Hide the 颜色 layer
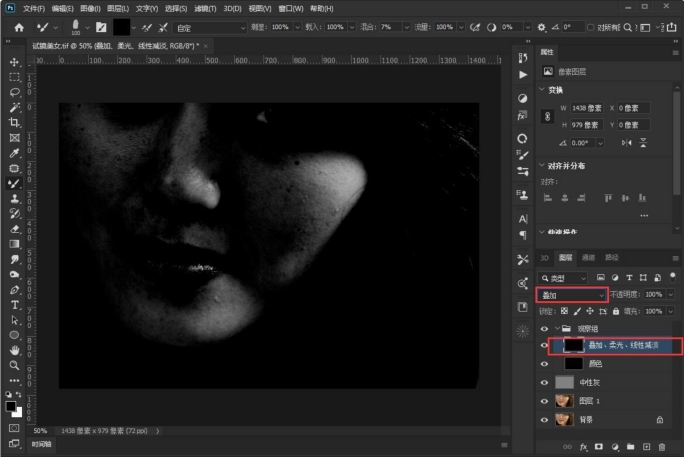 point(544,364)
